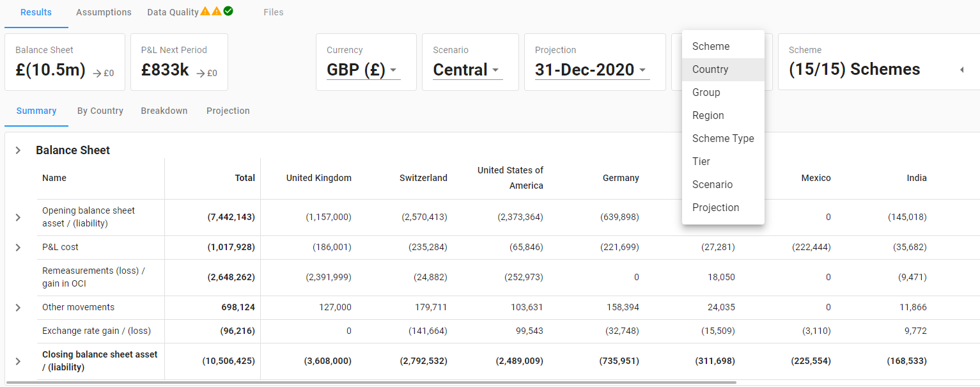
Task: Go to the Breakdown tab
Action: click(164, 111)
